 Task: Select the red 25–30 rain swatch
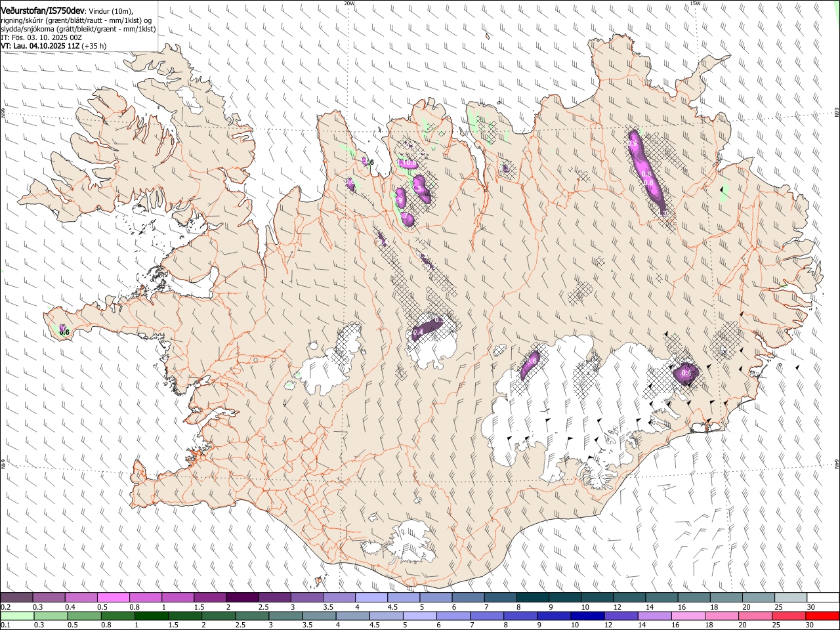(x=789, y=616)
